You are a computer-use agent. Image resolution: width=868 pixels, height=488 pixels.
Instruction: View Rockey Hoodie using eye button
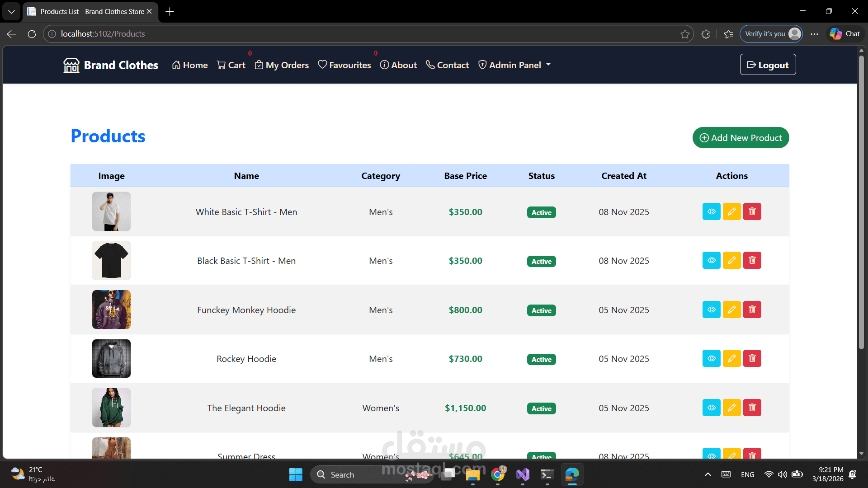point(711,358)
